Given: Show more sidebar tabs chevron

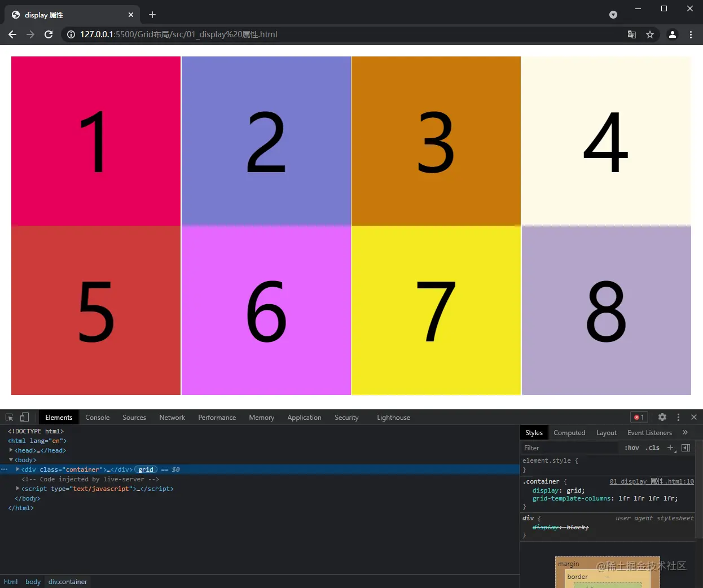Looking at the screenshot, I should [x=686, y=433].
